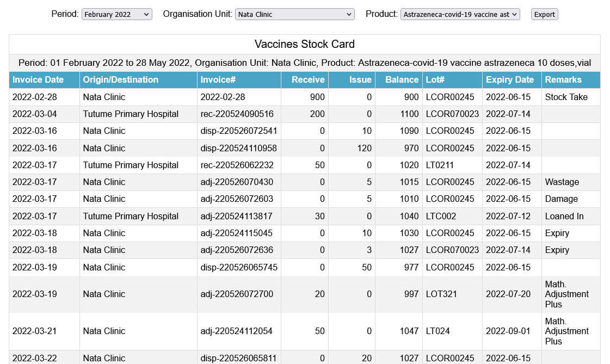
Task: Select invoice disp-220526065811
Action: click(238, 358)
